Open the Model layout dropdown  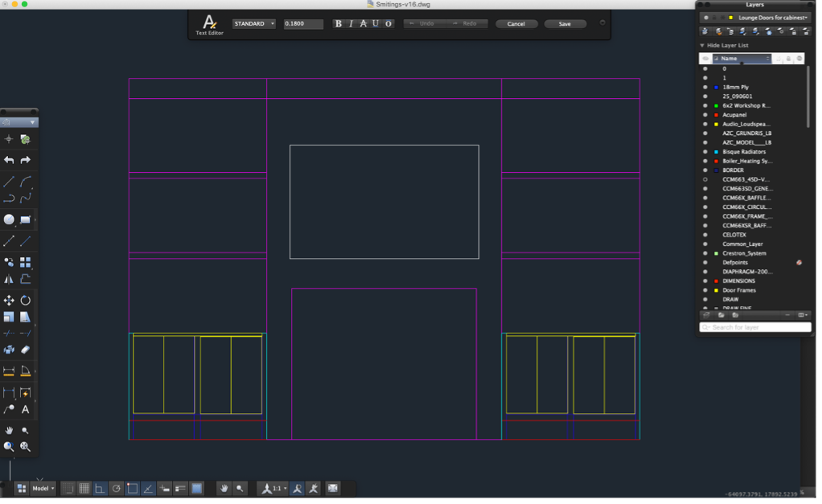point(43,488)
